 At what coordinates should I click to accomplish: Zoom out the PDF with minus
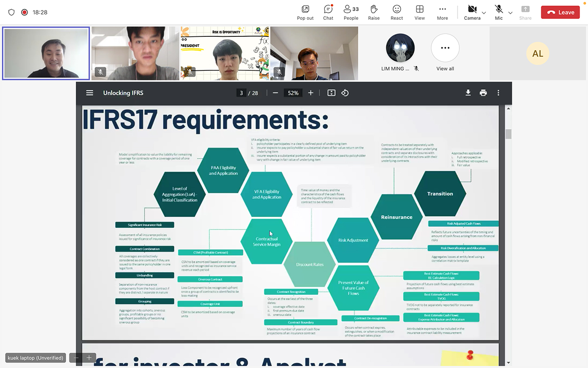pos(275,93)
